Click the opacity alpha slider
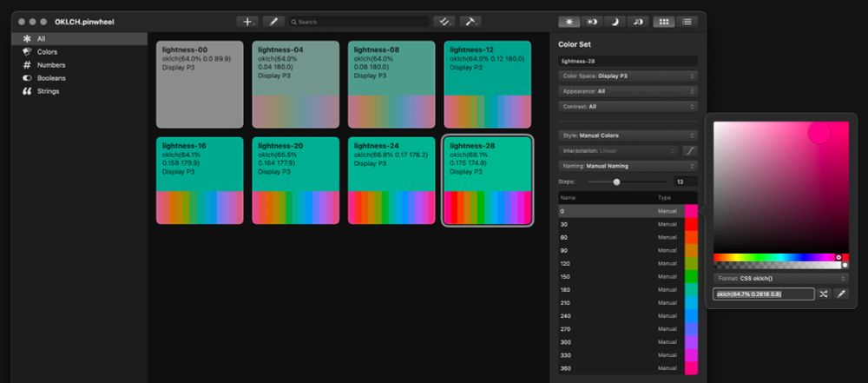 pos(781,265)
